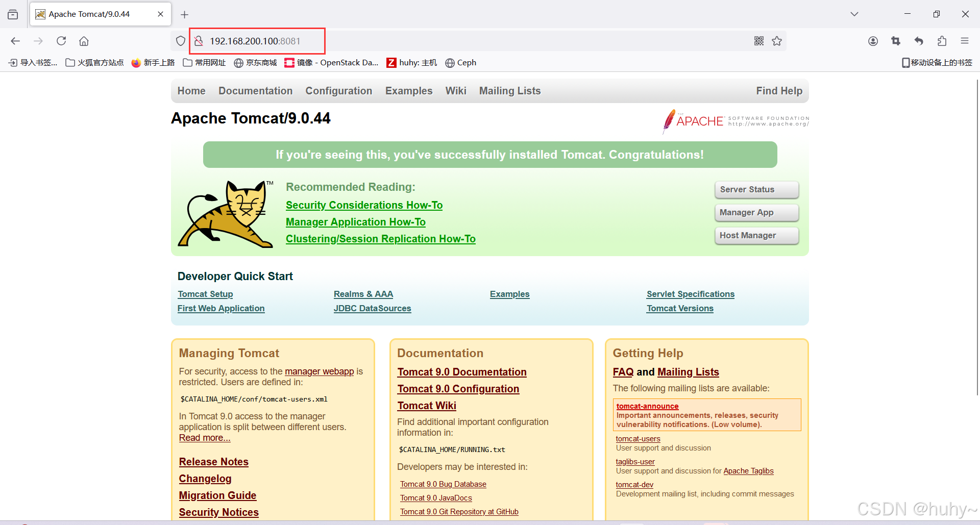
Task: Open Security Considerations How-To link
Action: coord(364,205)
